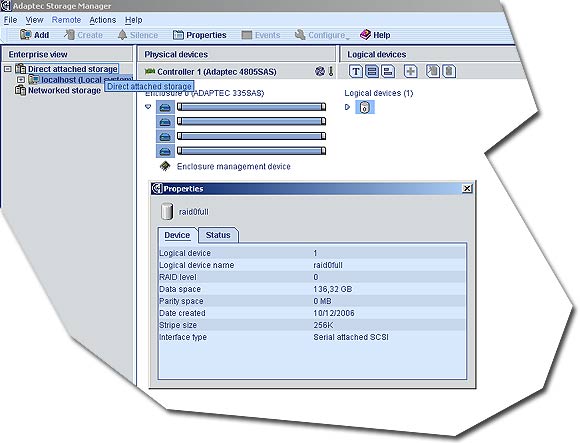580x443 pixels.
Task: Open the File menu
Action: (x=10, y=20)
